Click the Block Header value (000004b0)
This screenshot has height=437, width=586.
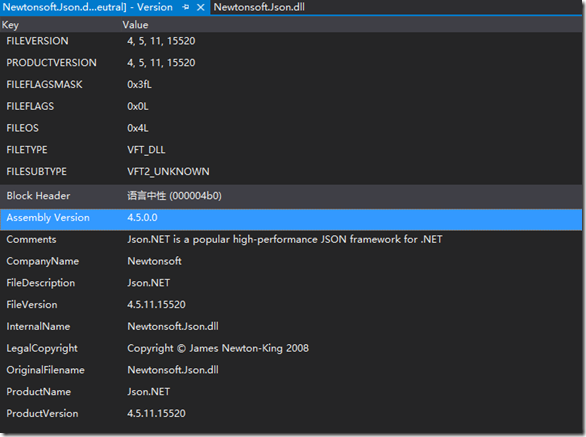[174, 196]
